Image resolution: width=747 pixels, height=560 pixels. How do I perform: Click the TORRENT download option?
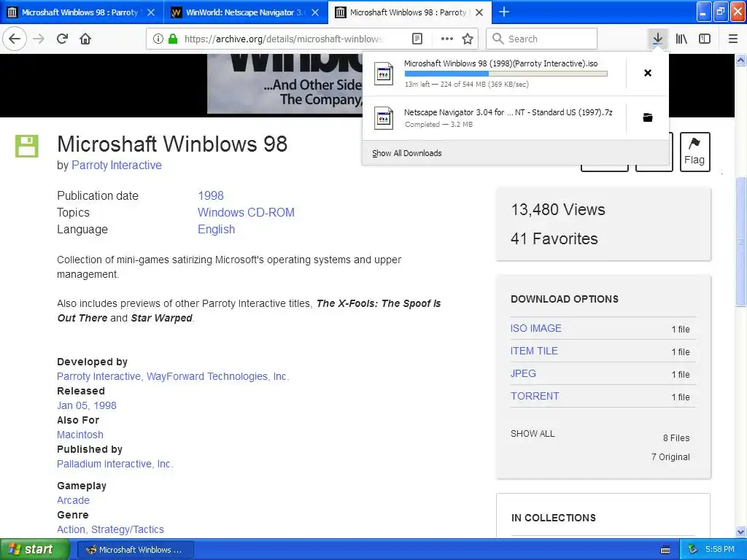[535, 396]
